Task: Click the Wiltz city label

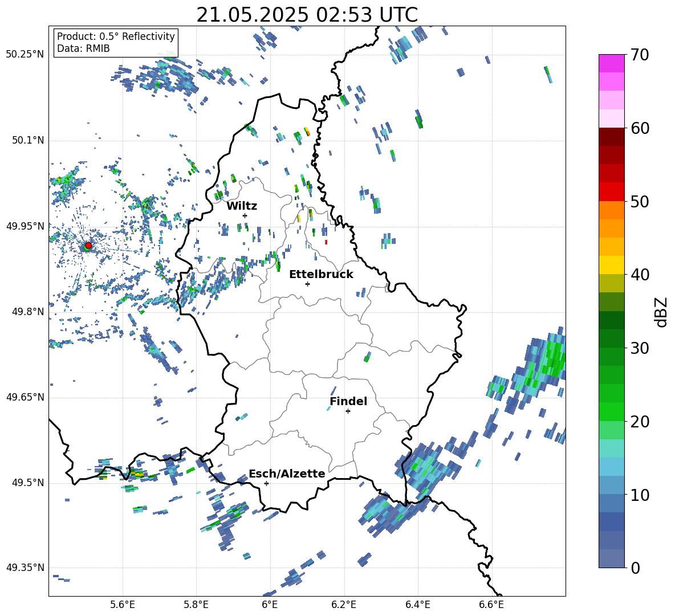Action: pos(242,206)
